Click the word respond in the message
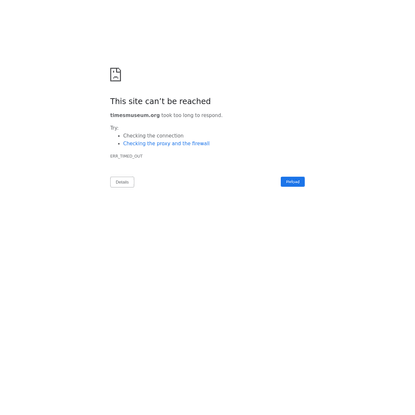 (211, 115)
